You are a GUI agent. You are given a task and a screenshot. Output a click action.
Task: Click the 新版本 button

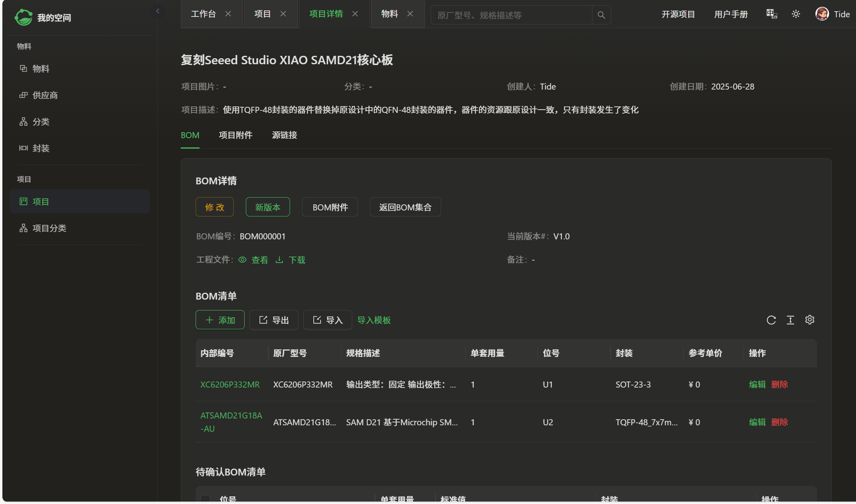[268, 207]
